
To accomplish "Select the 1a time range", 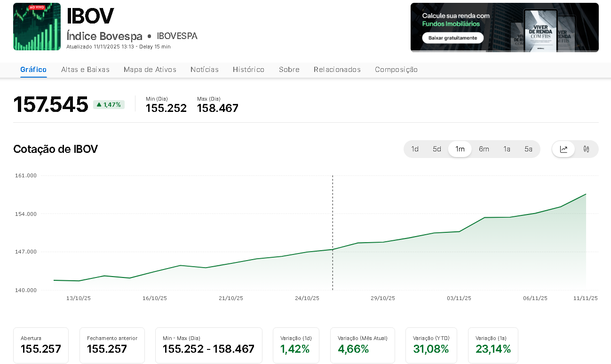I will 507,149.
